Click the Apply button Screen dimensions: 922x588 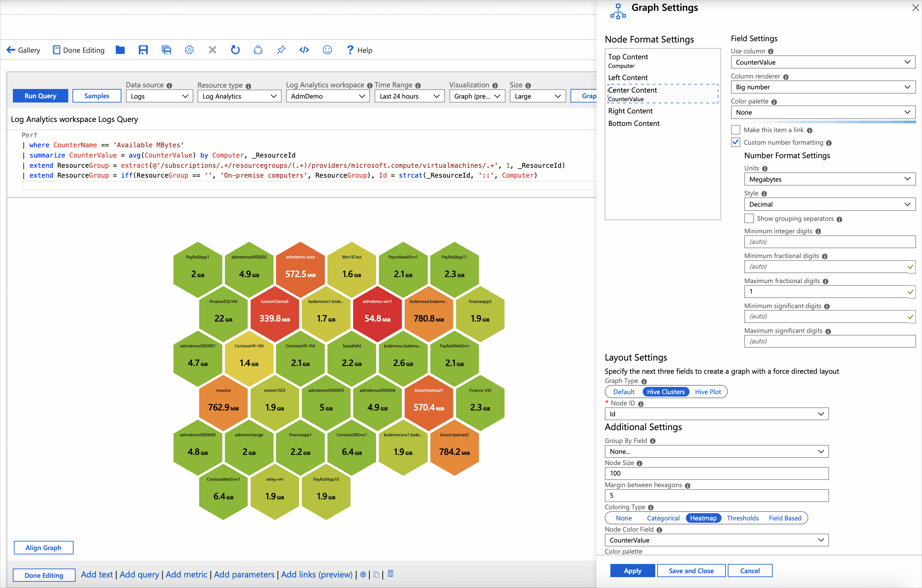632,571
